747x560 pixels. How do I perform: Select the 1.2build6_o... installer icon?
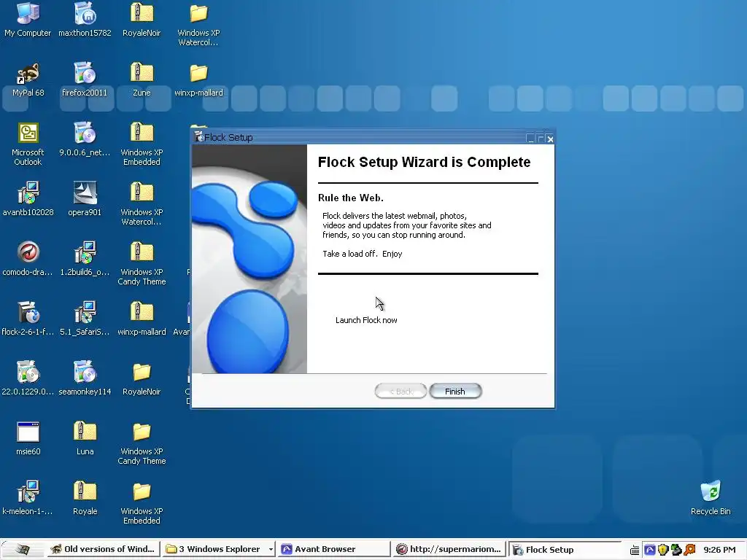[x=85, y=259]
